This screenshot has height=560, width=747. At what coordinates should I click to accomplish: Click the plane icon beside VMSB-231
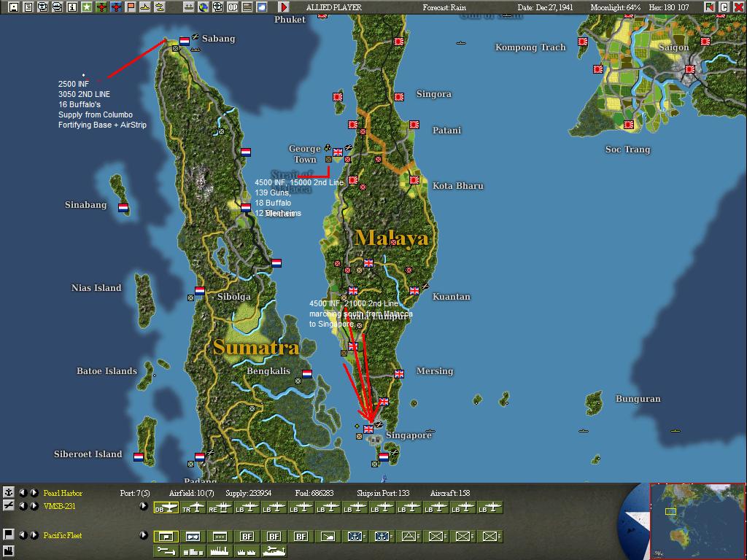[8, 506]
